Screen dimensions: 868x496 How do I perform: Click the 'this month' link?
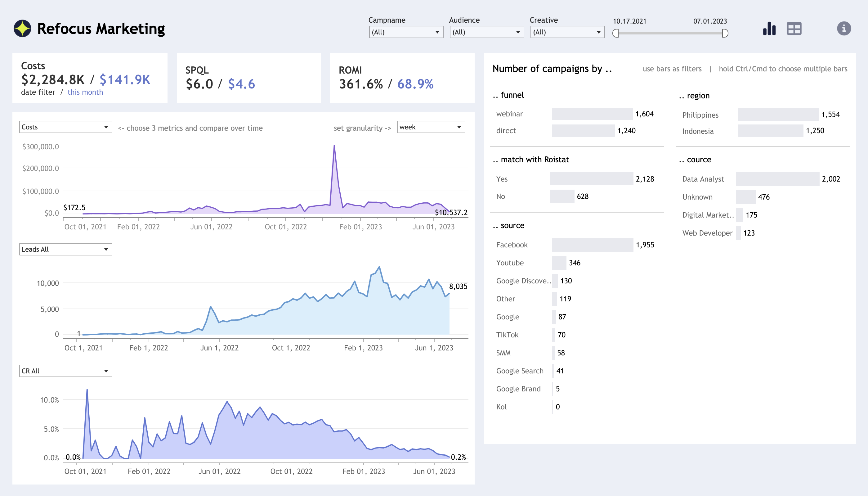pyautogui.click(x=85, y=92)
